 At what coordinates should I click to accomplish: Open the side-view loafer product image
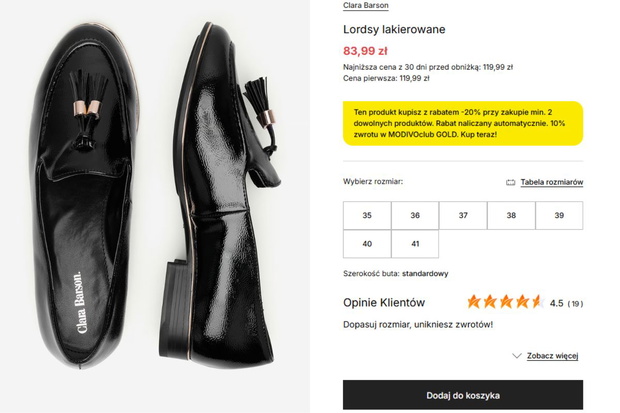221,196
